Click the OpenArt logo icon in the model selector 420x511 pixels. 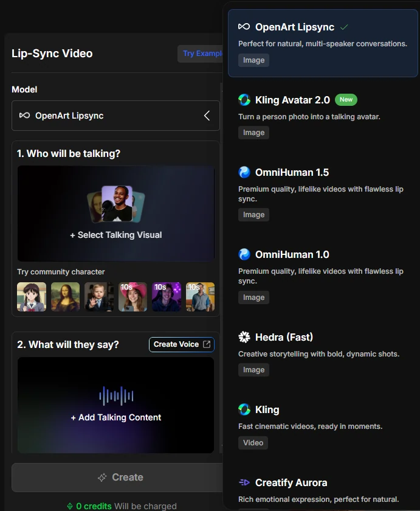coord(24,116)
